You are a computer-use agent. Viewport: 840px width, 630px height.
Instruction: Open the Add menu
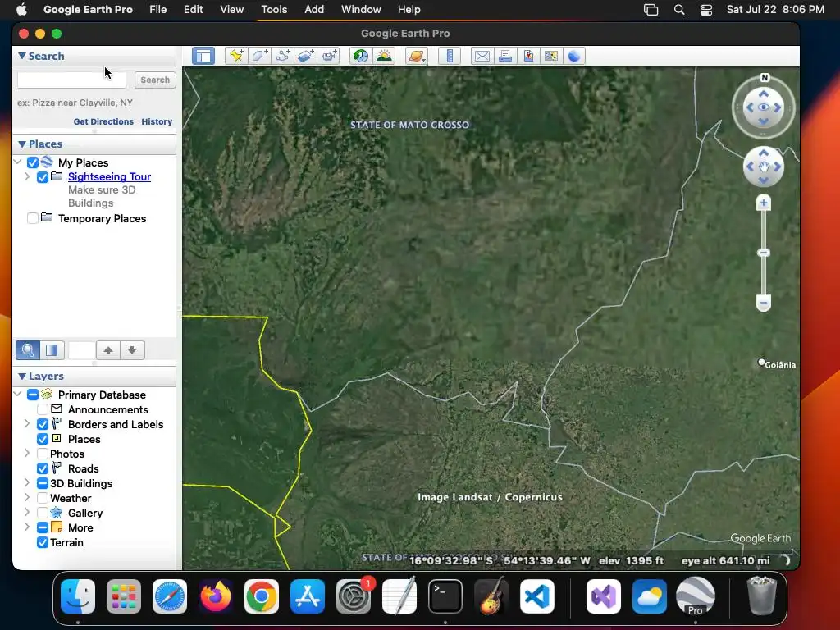(314, 10)
